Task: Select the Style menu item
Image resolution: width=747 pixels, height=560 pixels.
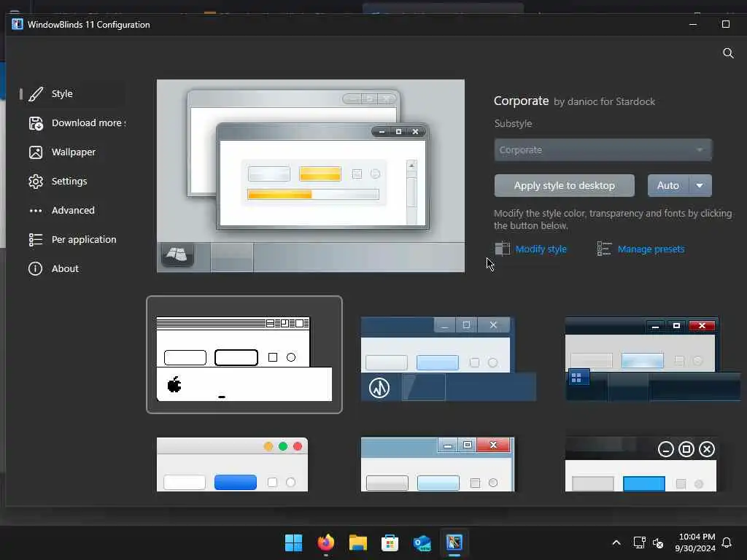Action: (x=71, y=94)
